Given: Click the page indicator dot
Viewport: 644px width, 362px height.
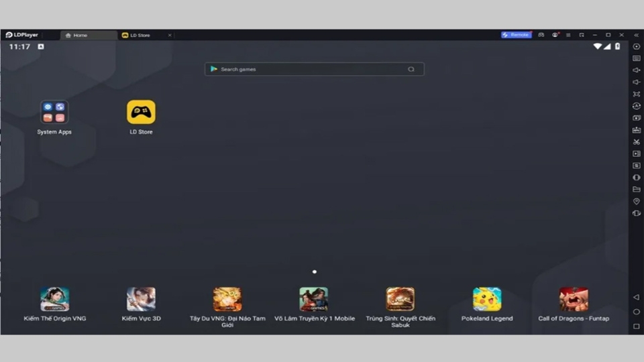Looking at the screenshot, I should [x=314, y=271].
